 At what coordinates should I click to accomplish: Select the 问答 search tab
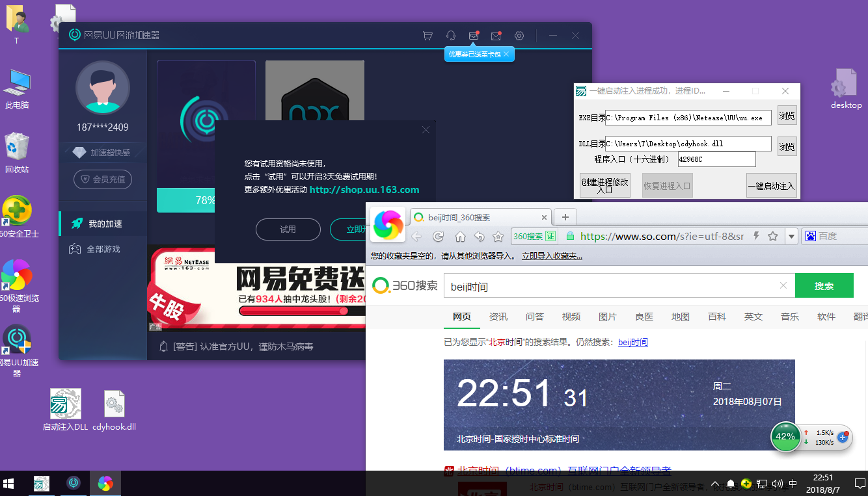535,317
